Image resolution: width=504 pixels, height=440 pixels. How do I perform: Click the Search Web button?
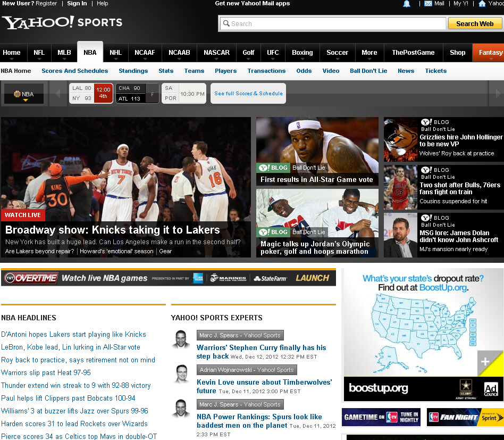(x=475, y=23)
